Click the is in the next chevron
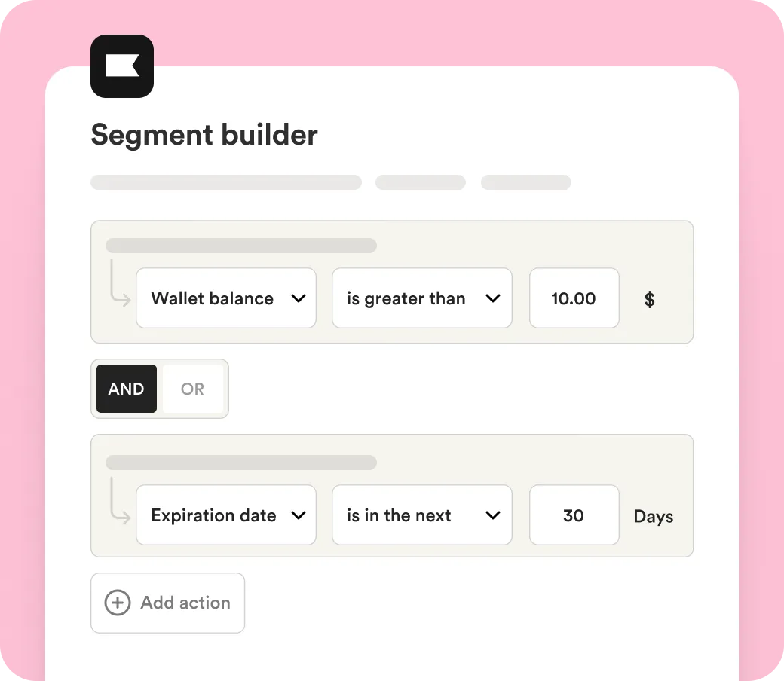The image size is (784, 681). 493,515
